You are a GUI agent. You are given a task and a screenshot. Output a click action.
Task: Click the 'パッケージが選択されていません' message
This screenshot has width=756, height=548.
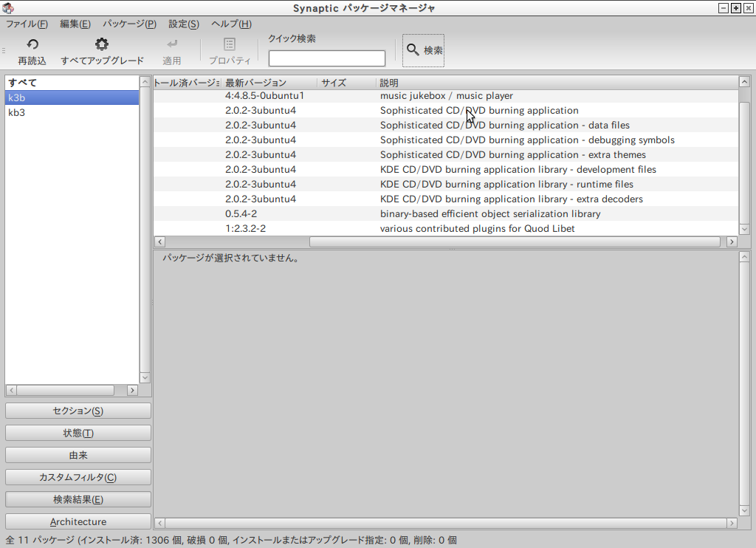point(231,258)
